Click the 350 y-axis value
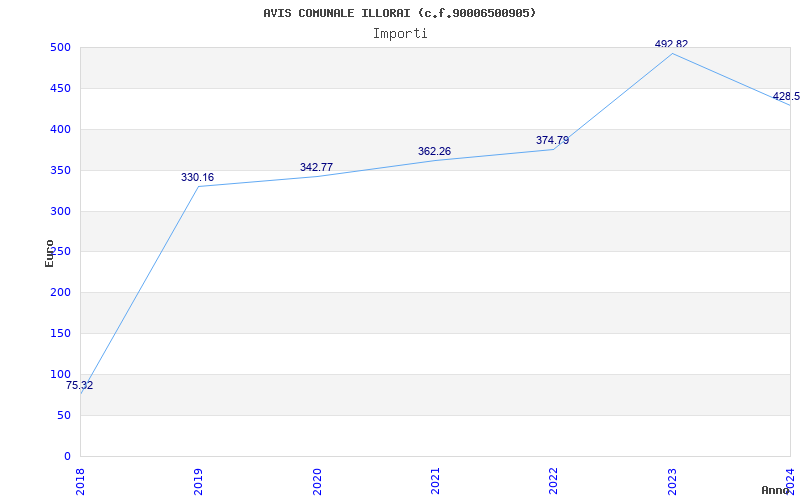Image resolution: width=800 pixels, height=500 pixels. (x=60, y=170)
